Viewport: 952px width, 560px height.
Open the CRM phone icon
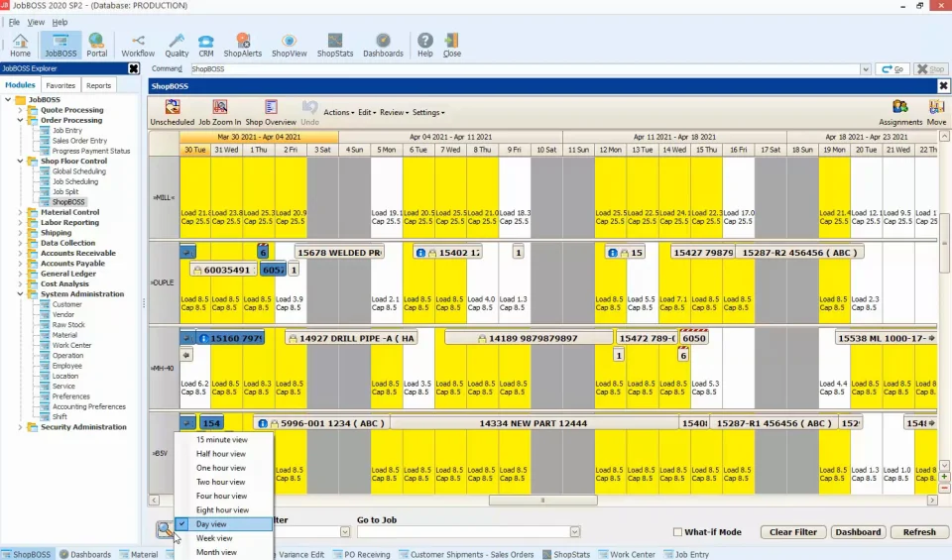click(x=206, y=46)
